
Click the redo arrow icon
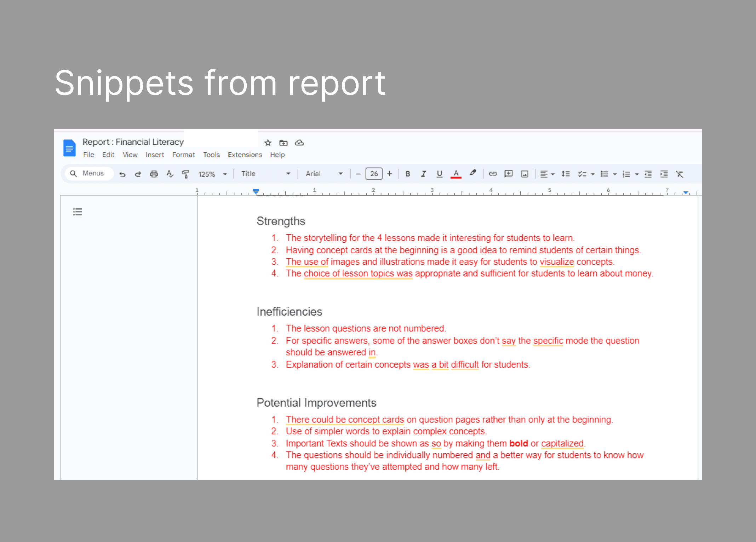point(138,174)
